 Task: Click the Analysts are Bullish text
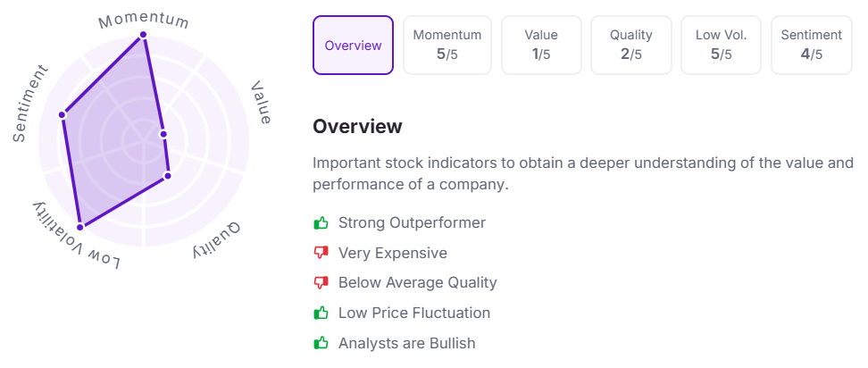(406, 343)
